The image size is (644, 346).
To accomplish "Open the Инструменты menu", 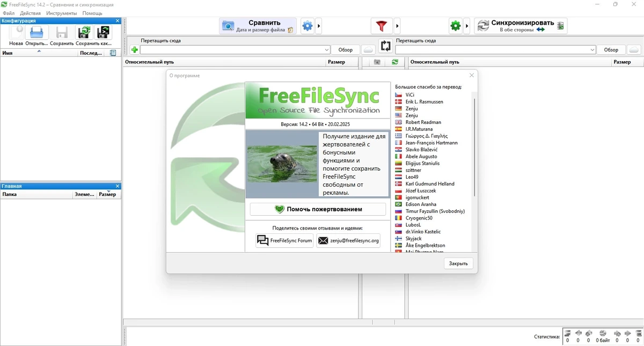I will coord(62,13).
